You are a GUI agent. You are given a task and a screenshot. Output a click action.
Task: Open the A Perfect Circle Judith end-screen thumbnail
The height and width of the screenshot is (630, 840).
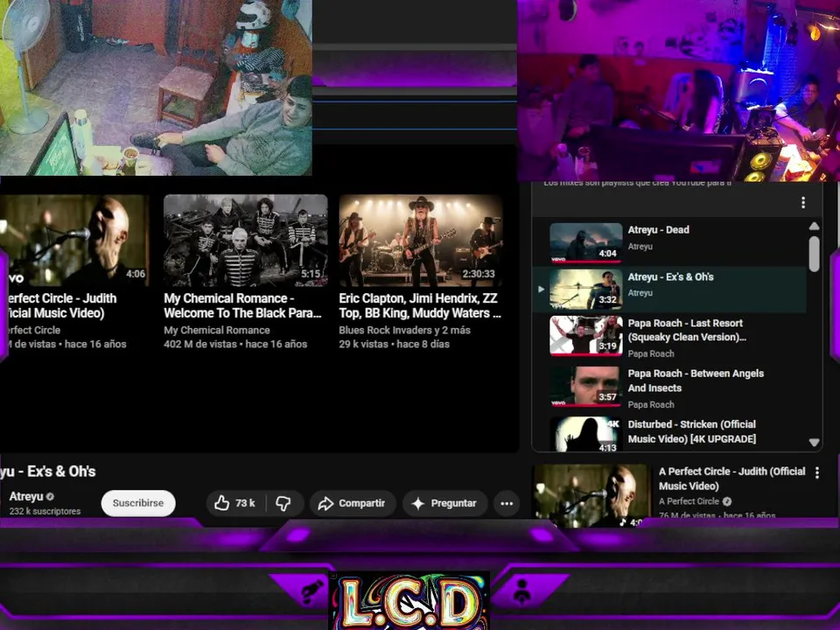[74, 241]
